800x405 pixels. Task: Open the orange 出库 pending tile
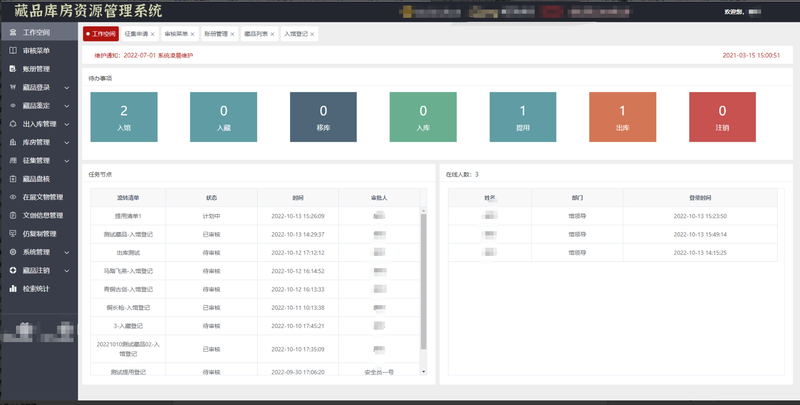pyautogui.click(x=622, y=117)
